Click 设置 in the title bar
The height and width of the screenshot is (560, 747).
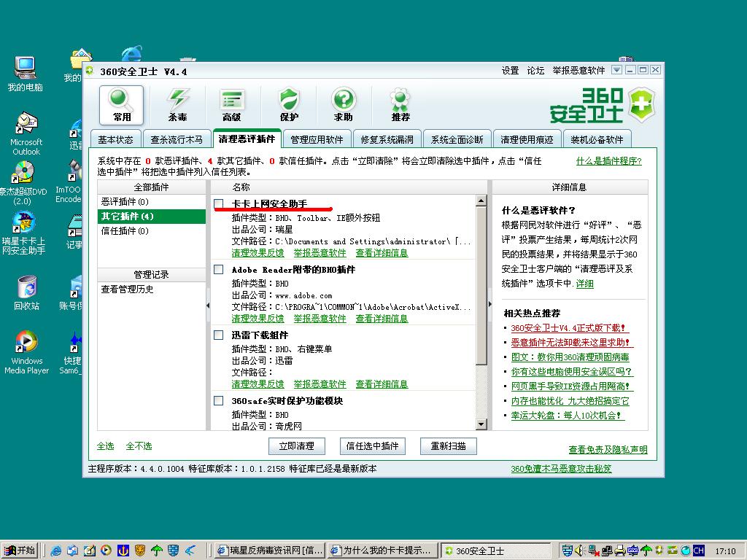[510, 71]
